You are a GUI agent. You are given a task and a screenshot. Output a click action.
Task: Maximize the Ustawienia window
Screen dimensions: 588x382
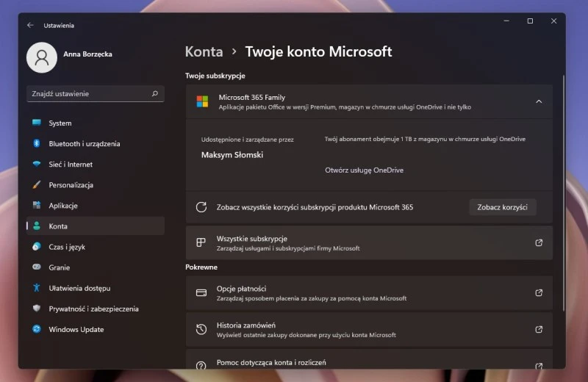(530, 21)
